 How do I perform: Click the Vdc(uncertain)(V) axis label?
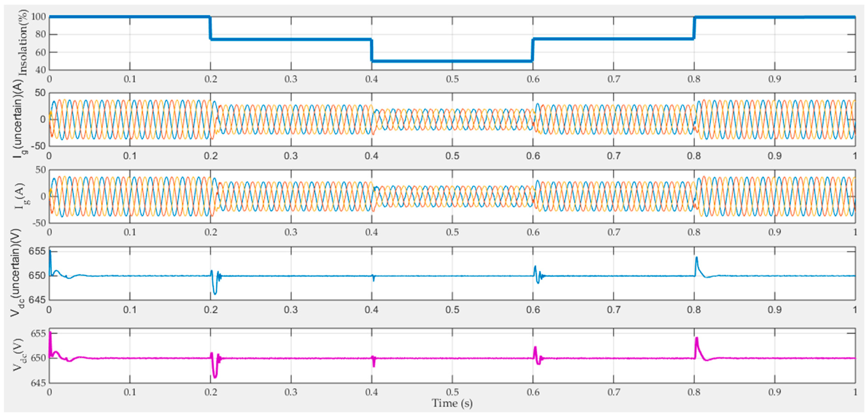16,273
